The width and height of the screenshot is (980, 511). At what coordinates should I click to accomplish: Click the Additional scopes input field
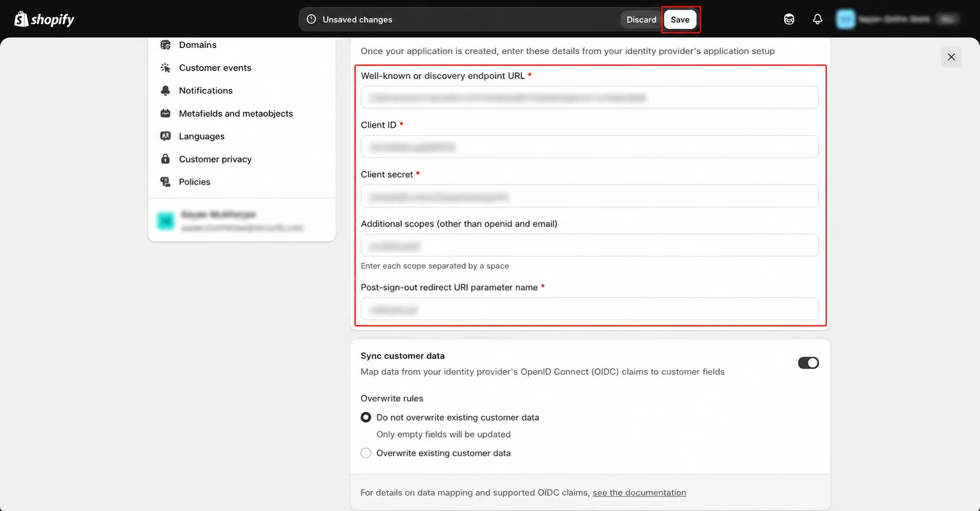tap(589, 245)
